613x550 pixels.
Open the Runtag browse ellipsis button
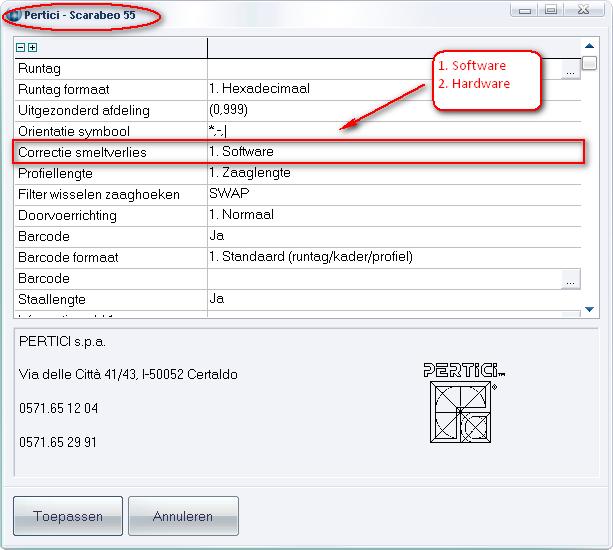coord(570,71)
